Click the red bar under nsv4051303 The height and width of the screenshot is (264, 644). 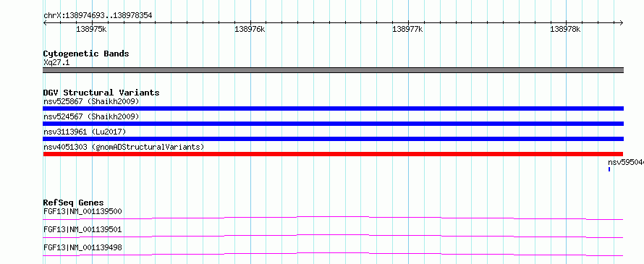click(333, 154)
